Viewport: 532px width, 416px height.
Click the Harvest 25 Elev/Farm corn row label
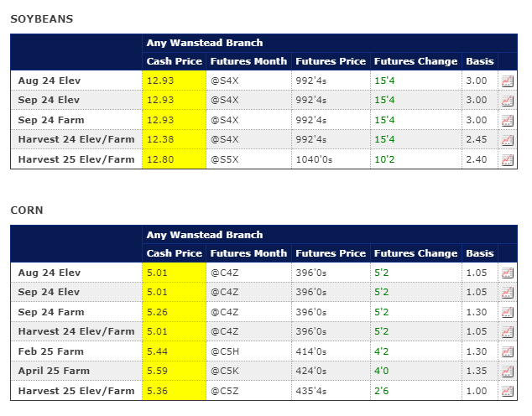76,391
